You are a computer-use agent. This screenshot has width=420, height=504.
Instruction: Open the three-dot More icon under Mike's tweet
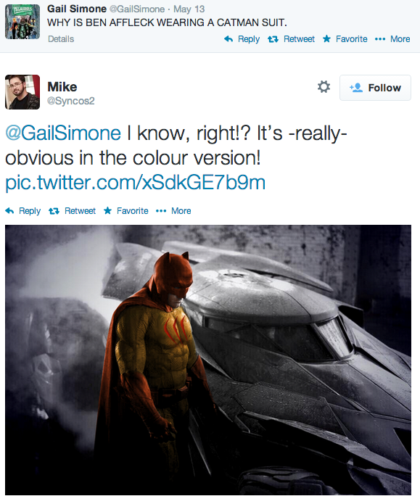coord(161,211)
